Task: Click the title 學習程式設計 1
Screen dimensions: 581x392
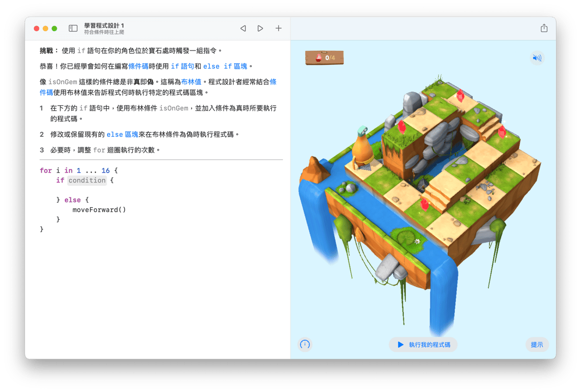Action: pyautogui.click(x=104, y=26)
